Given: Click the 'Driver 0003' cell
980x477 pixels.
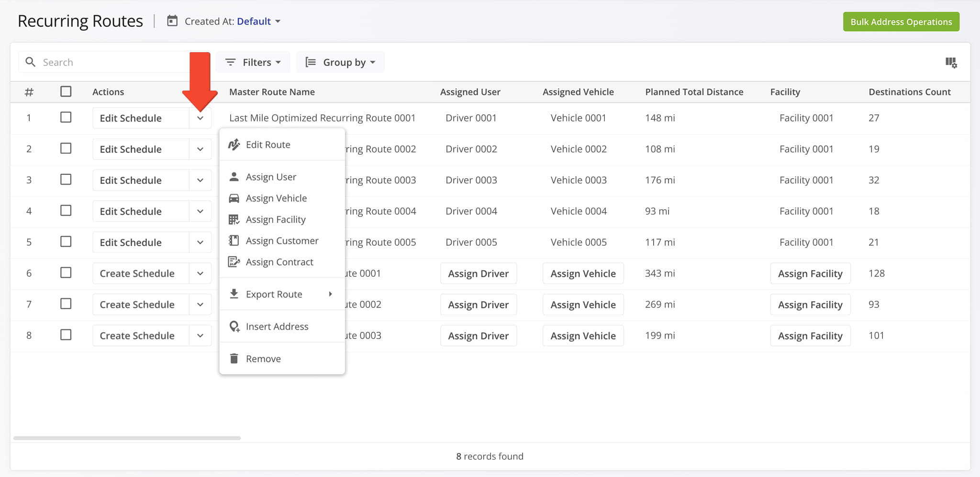Looking at the screenshot, I should pos(471,180).
